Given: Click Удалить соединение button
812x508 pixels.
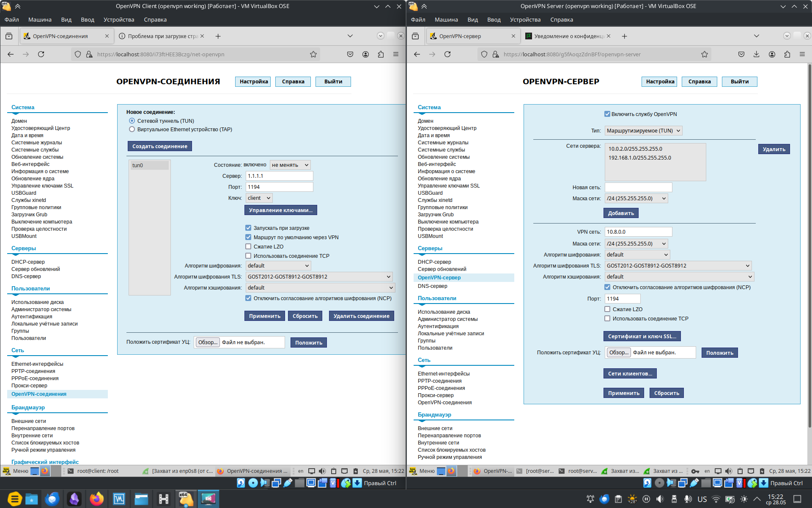Looking at the screenshot, I should pyautogui.click(x=362, y=316).
